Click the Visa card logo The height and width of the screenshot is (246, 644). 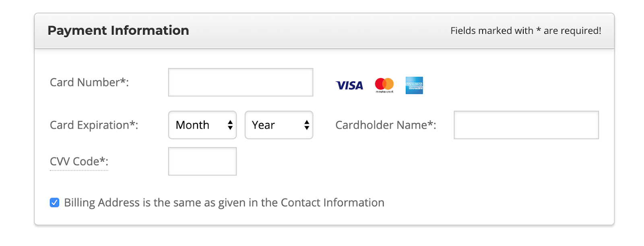pyautogui.click(x=349, y=85)
